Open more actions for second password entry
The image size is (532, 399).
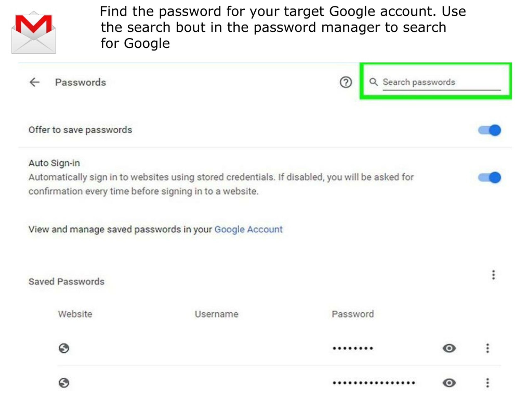(x=488, y=383)
